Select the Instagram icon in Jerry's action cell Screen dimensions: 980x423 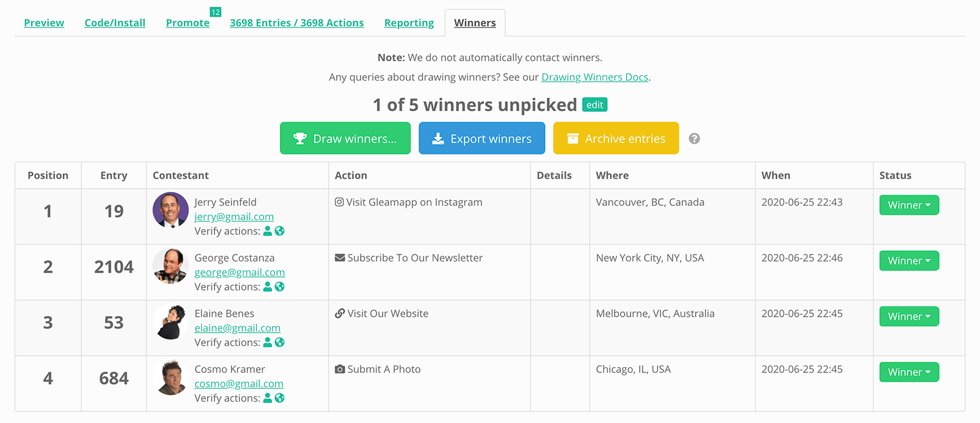[x=340, y=201]
